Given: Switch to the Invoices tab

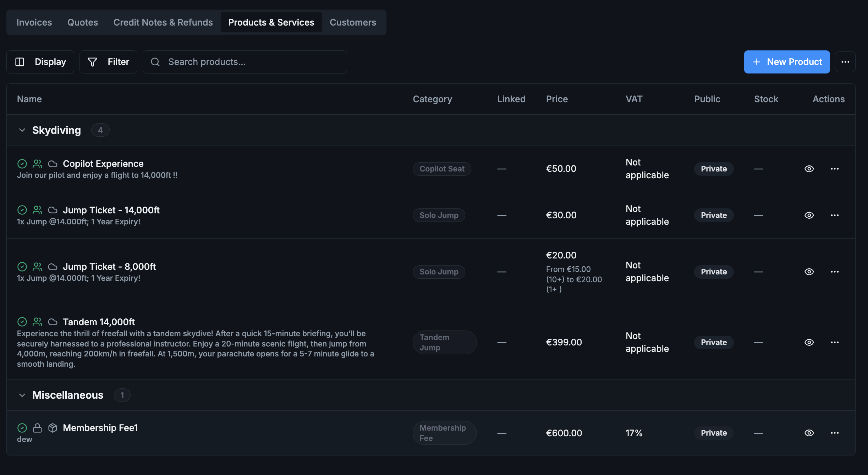Looking at the screenshot, I should pyautogui.click(x=34, y=22).
